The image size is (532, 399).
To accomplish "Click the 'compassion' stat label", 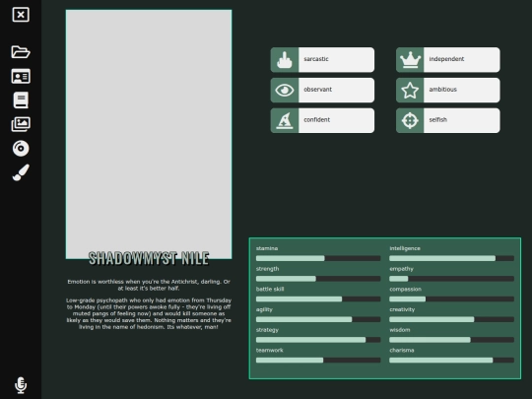I will pyautogui.click(x=406, y=290).
